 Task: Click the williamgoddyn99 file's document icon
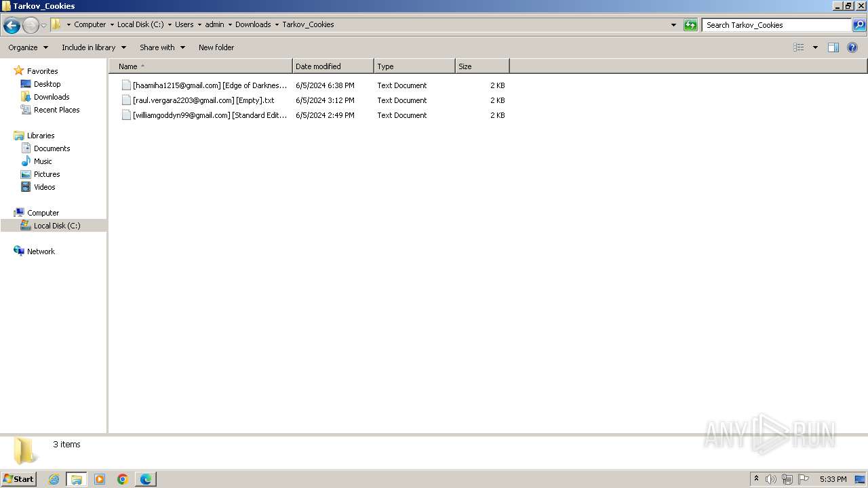coord(126,115)
